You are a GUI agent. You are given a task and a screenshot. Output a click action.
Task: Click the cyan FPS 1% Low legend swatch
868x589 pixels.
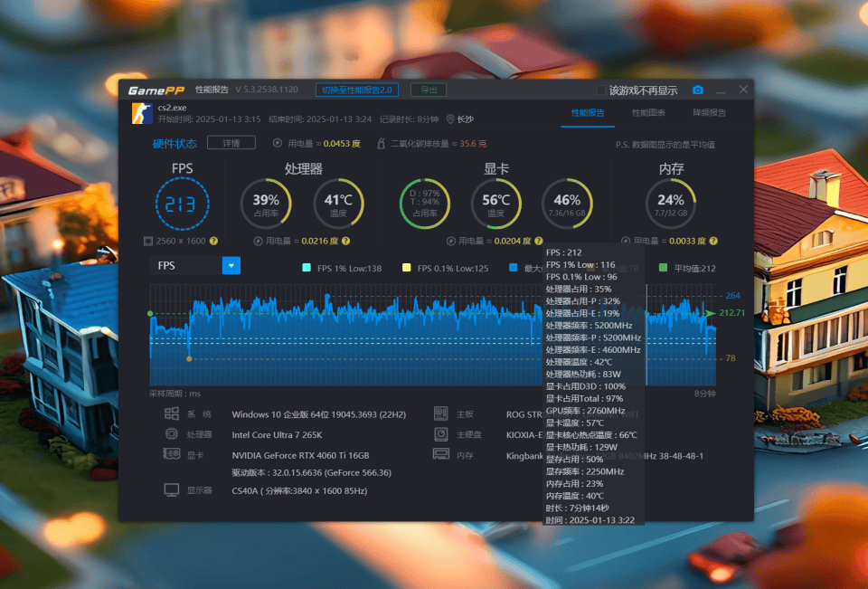click(x=307, y=268)
